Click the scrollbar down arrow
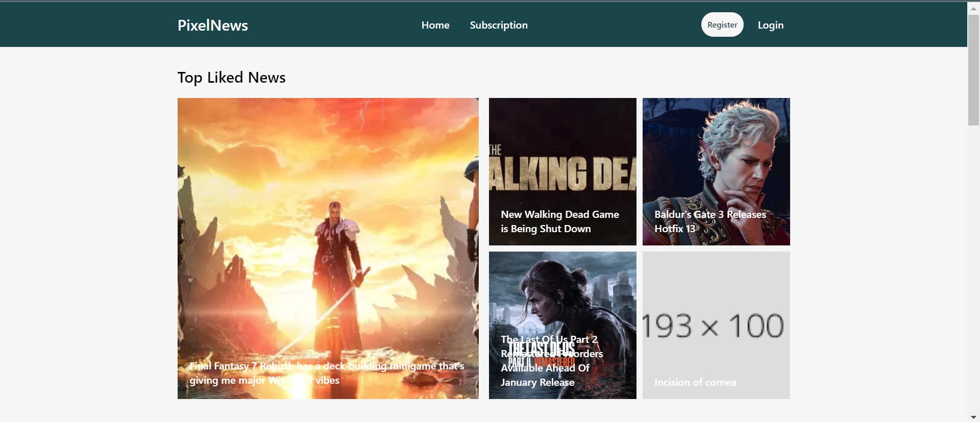The width and height of the screenshot is (980, 422). click(x=973, y=417)
